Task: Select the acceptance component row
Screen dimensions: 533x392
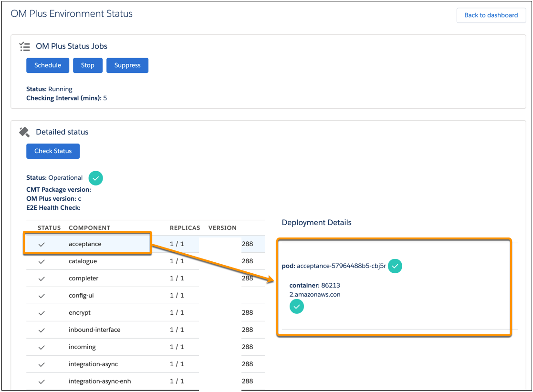Action: click(146, 244)
